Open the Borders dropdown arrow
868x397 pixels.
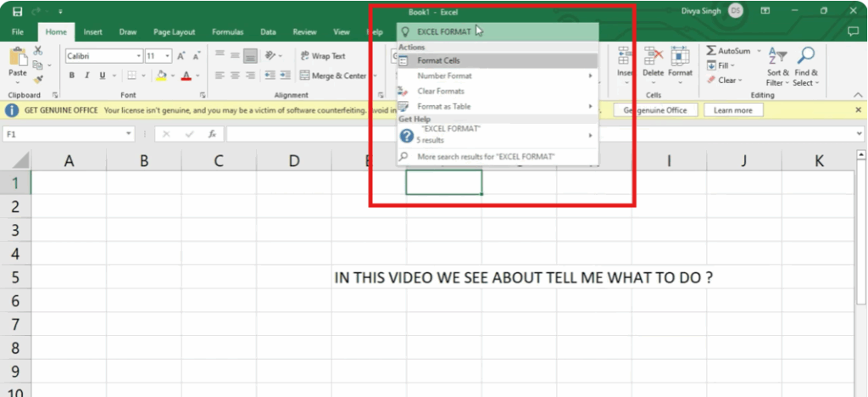tap(143, 75)
